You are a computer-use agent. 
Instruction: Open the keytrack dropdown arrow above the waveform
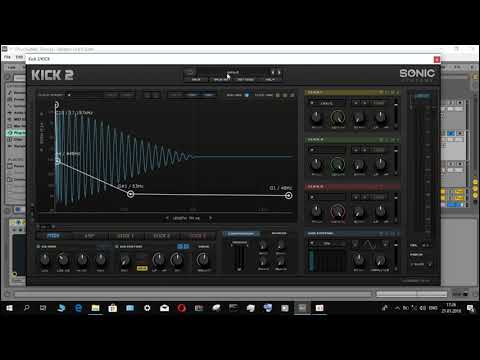pos(69,95)
